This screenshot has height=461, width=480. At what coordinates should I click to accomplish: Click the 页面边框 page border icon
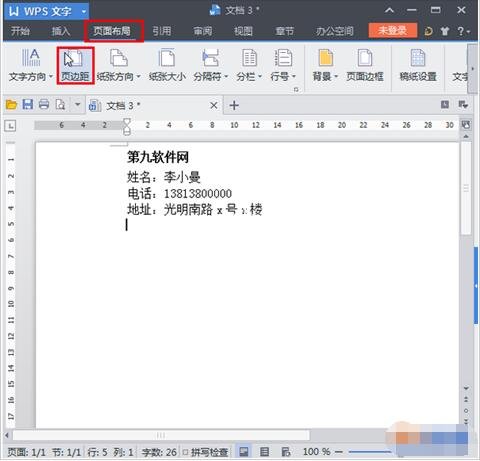point(365,65)
